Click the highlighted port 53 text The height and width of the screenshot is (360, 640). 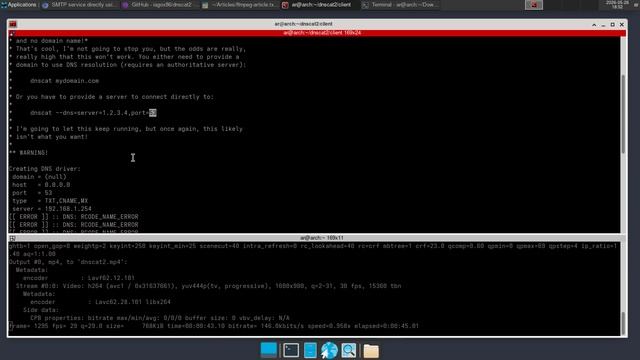153,113
